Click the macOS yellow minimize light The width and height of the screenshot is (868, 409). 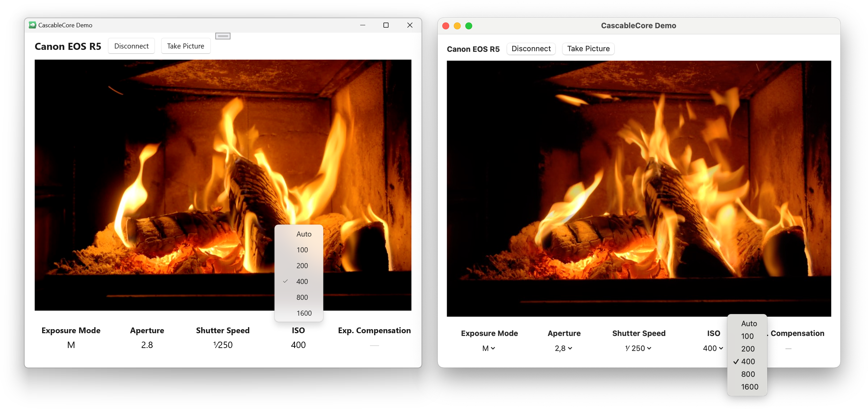(457, 26)
